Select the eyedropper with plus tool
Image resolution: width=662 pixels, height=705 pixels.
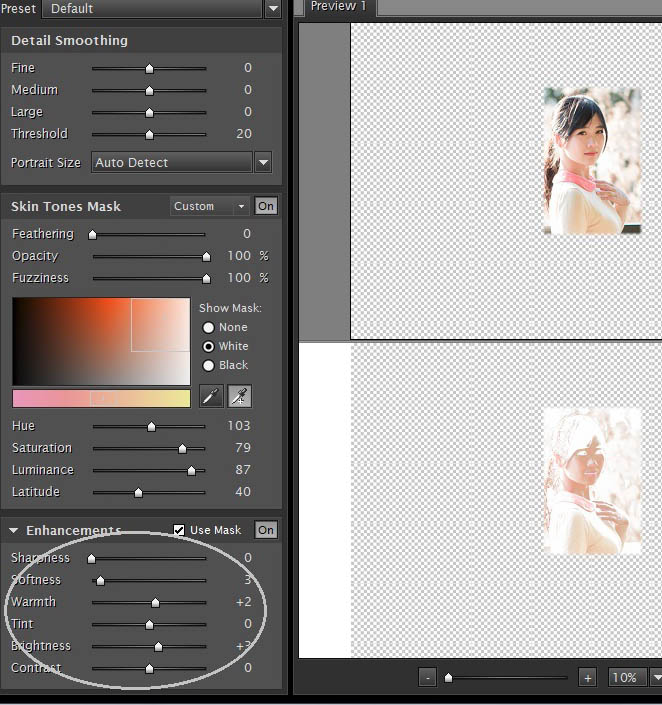click(x=240, y=396)
